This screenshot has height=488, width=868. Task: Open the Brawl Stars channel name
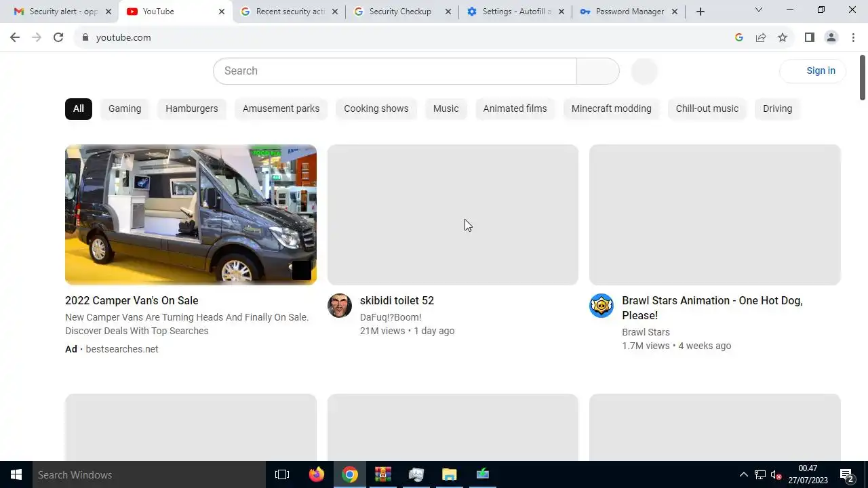646,332
